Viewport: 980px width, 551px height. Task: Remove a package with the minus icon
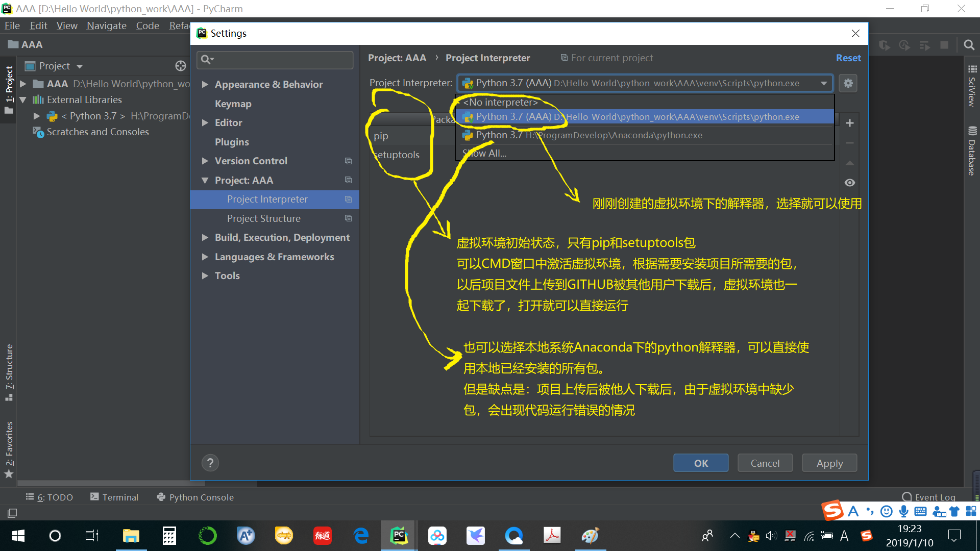(849, 143)
